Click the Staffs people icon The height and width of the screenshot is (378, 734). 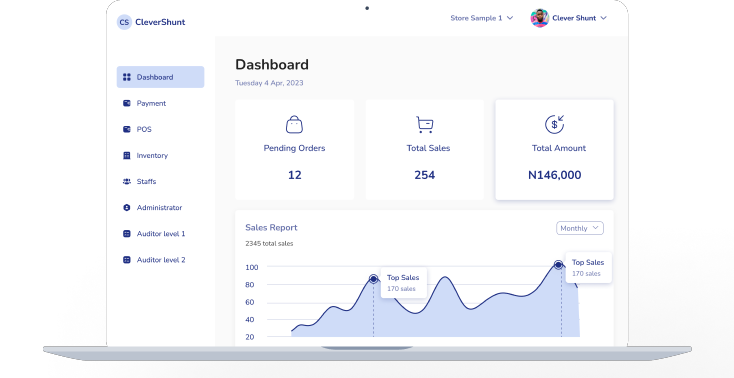coord(126,181)
